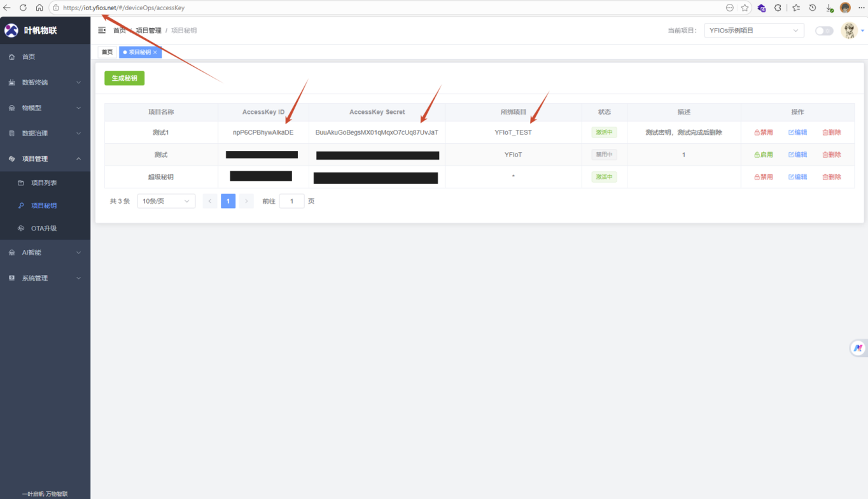The height and width of the screenshot is (499, 868).
Task: Close the 项目秘钥 tab with x icon
Action: (x=155, y=52)
